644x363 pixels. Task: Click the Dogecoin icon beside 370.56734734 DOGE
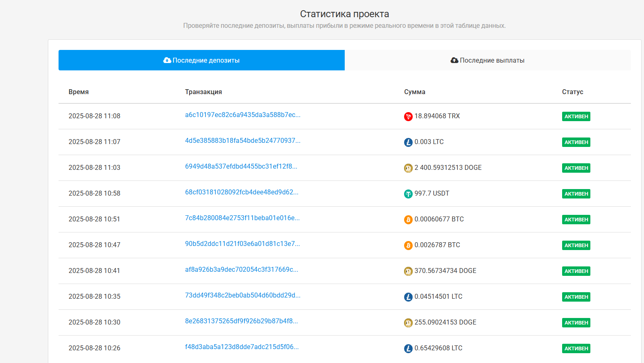pyautogui.click(x=408, y=271)
